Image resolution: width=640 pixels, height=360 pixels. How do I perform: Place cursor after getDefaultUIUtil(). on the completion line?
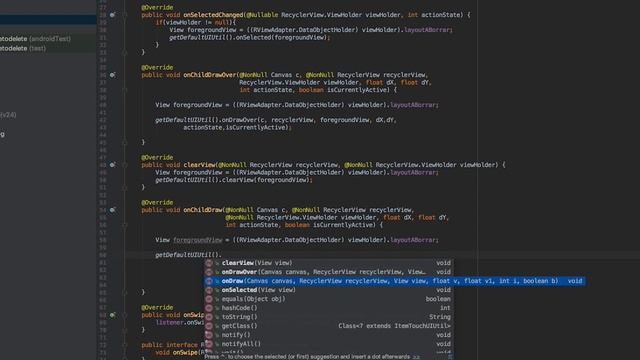[222, 255]
